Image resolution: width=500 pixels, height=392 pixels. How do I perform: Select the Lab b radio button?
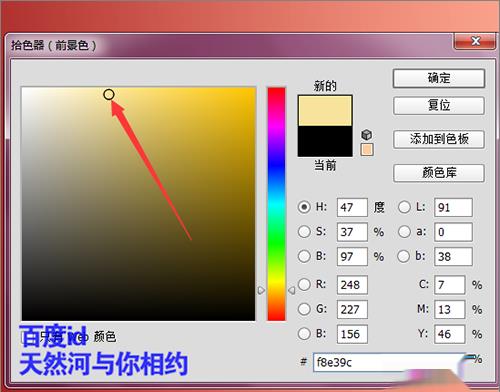click(x=404, y=256)
